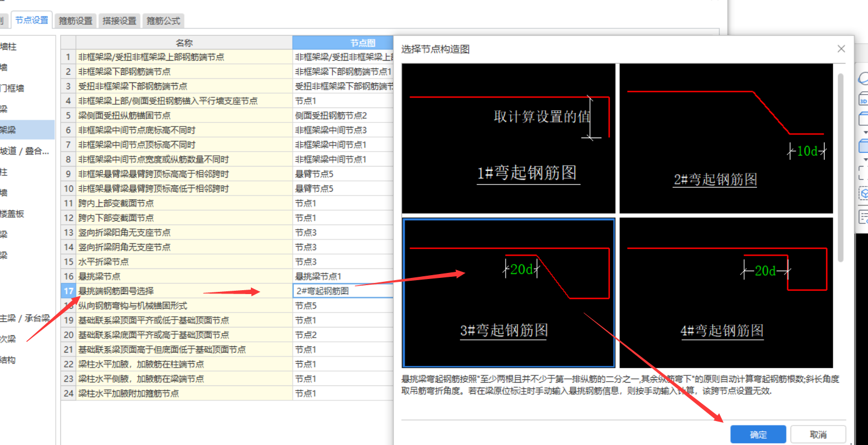868x445 pixels.
Task: Select row 非框架悬臂梁悬臂跨顶标高低于相邻跨时
Action: [184, 189]
